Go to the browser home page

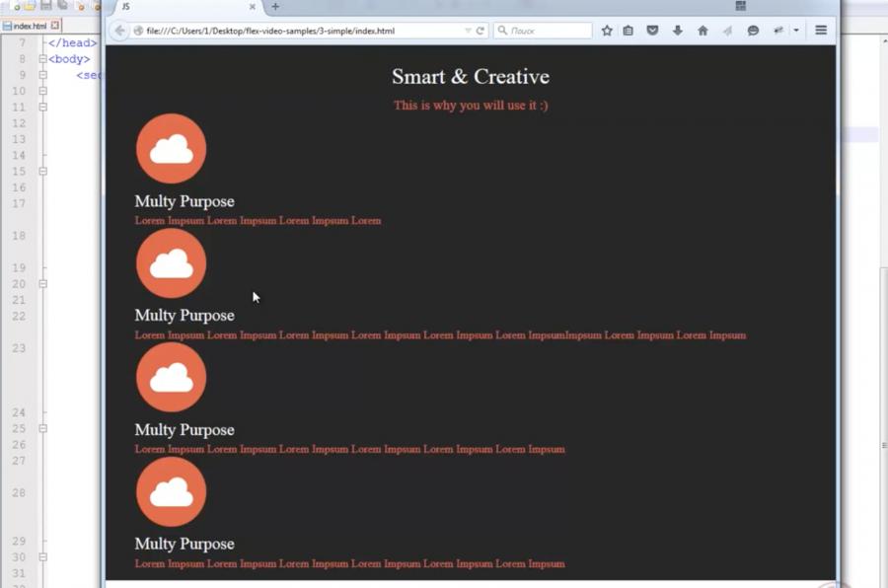click(703, 31)
